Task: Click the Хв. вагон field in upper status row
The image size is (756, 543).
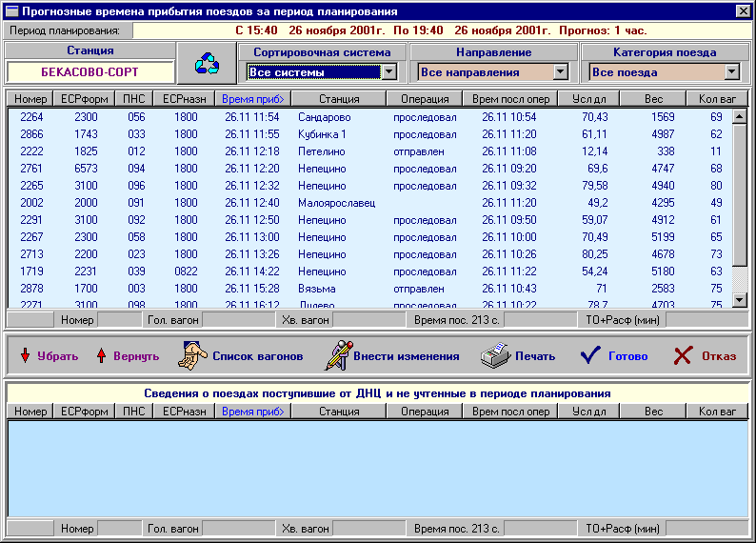Action: pos(369,320)
